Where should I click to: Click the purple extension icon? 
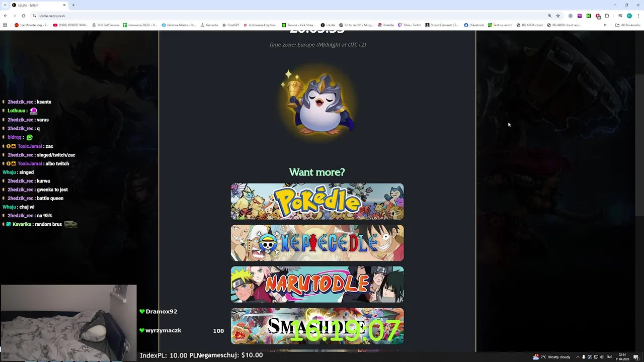coord(579,16)
